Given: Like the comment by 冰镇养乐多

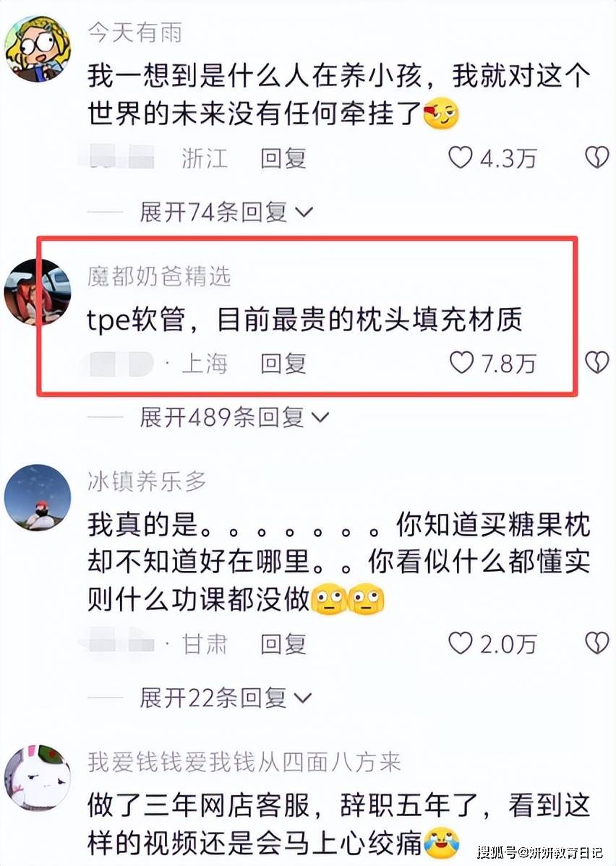Looking at the screenshot, I should point(461,643).
